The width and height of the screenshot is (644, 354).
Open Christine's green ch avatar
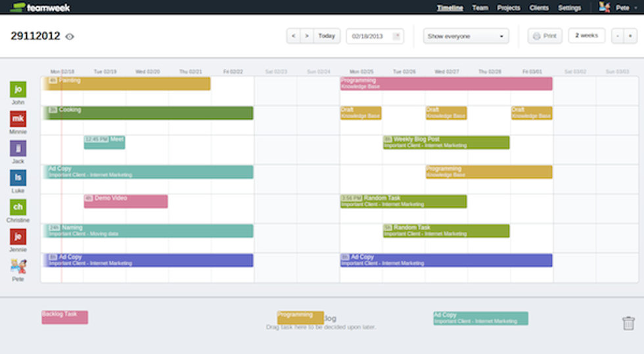point(18,207)
